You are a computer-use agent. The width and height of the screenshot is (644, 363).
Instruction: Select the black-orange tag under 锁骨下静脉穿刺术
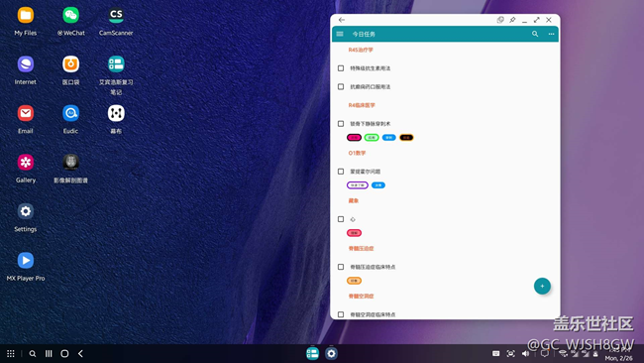(406, 138)
